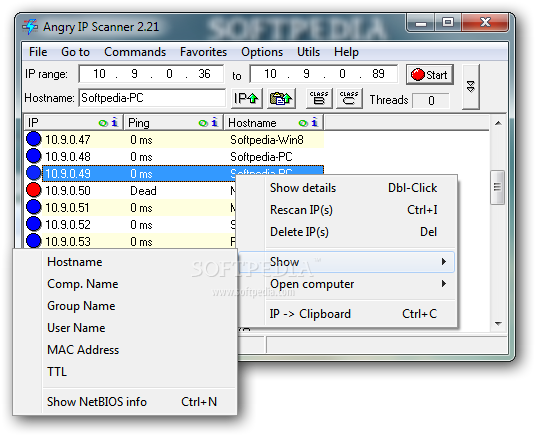Open the Options menu
This screenshot has width=536, height=436.
(262, 52)
